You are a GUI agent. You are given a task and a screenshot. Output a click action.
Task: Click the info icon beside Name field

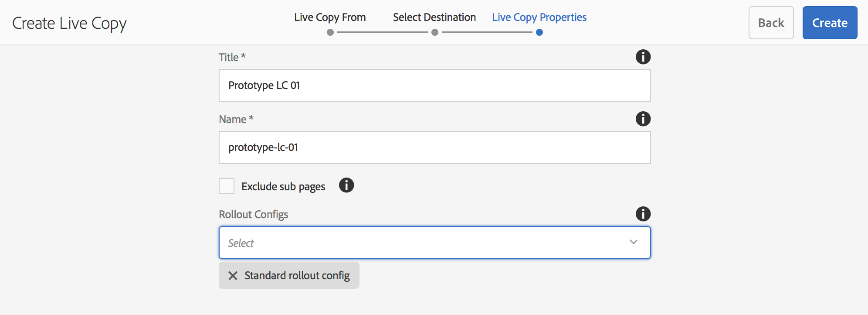point(643,119)
